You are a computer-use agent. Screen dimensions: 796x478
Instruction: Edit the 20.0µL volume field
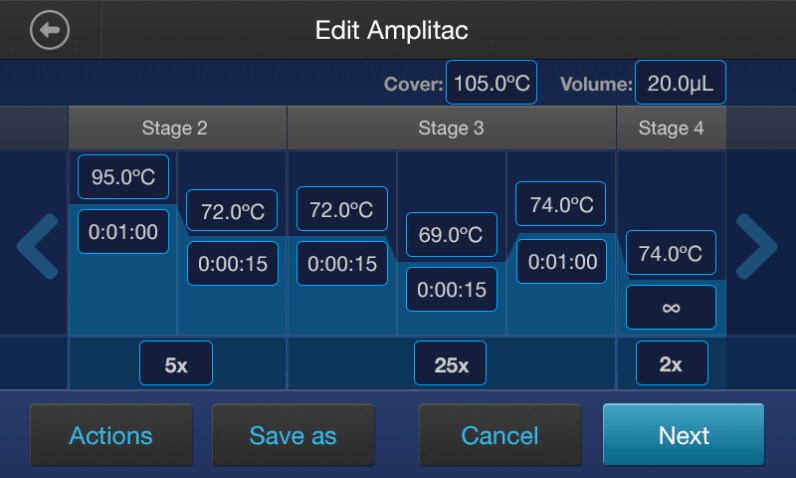point(680,83)
